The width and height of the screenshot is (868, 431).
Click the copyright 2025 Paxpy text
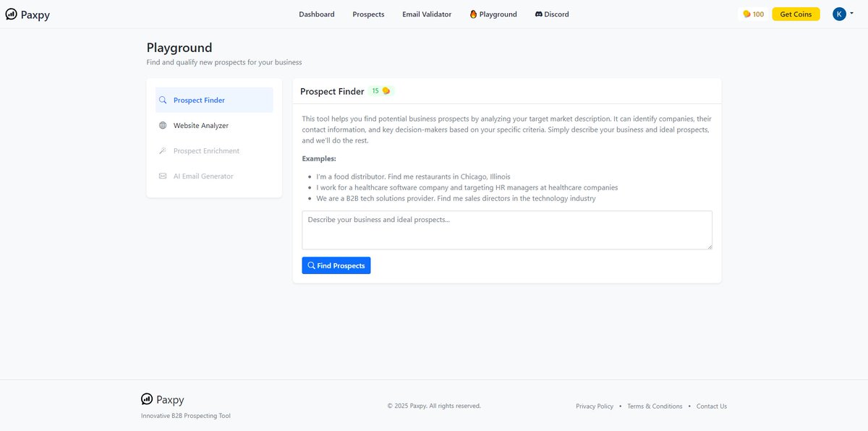434,406
